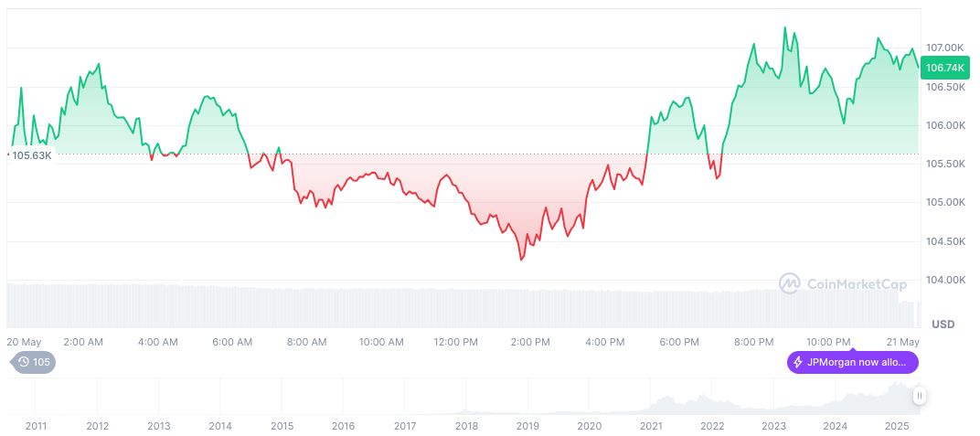Go to 2025 on the year navigator
The image size is (980, 436).
(x=897, y=426)
